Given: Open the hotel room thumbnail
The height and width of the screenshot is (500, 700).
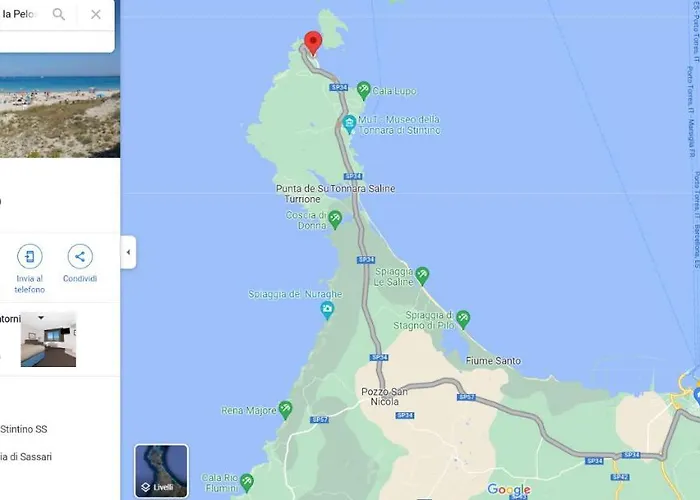Looking at the screenshot, I should pos(48,339).
